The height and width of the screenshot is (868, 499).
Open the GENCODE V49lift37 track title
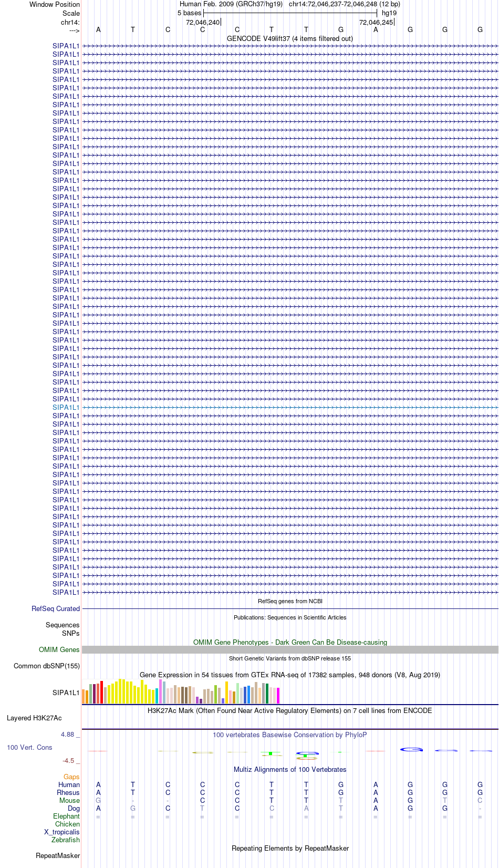pyautogui.click(x=290, y=38)
